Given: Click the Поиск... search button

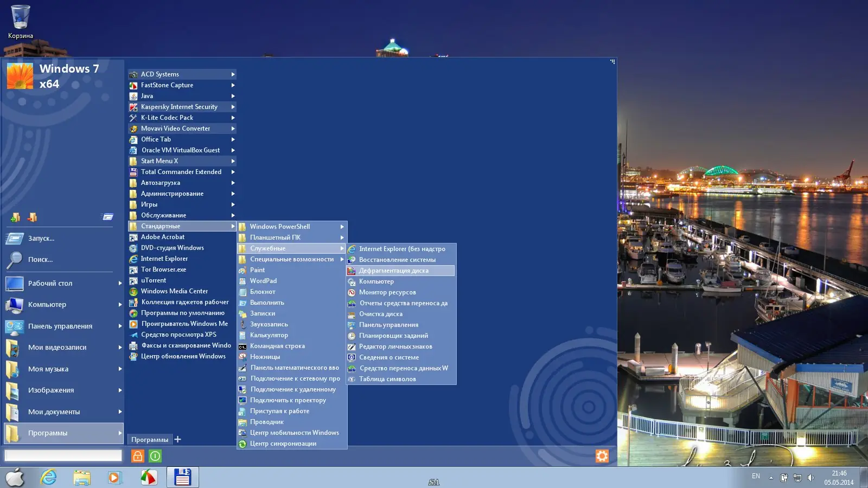Looking at the screenshot, I should 62,259.
